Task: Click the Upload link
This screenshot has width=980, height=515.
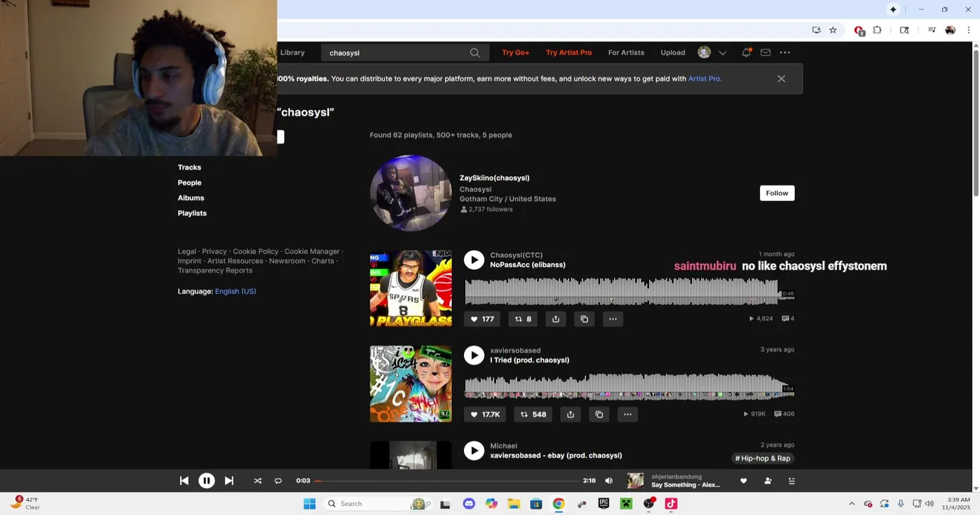Action: (x=673, y=52)
